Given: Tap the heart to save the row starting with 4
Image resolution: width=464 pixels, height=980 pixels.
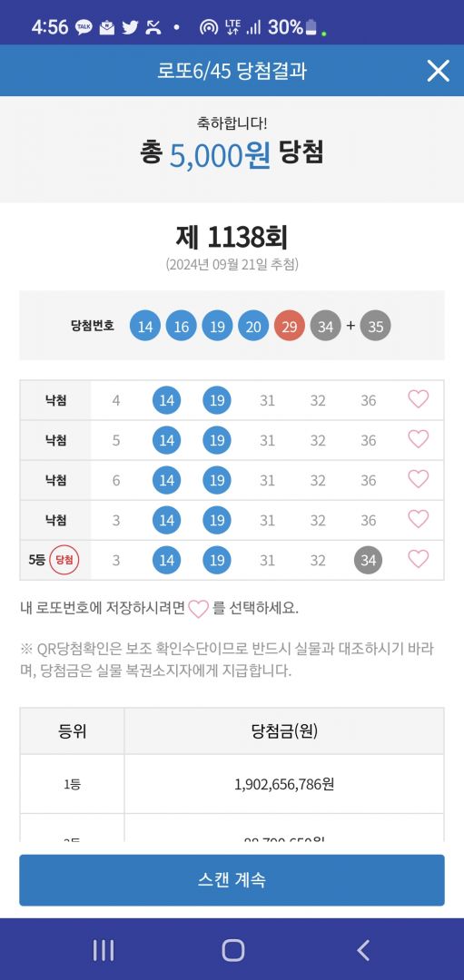Looking at the screenshot, I should pyautogui.click(x=419, y=399).
